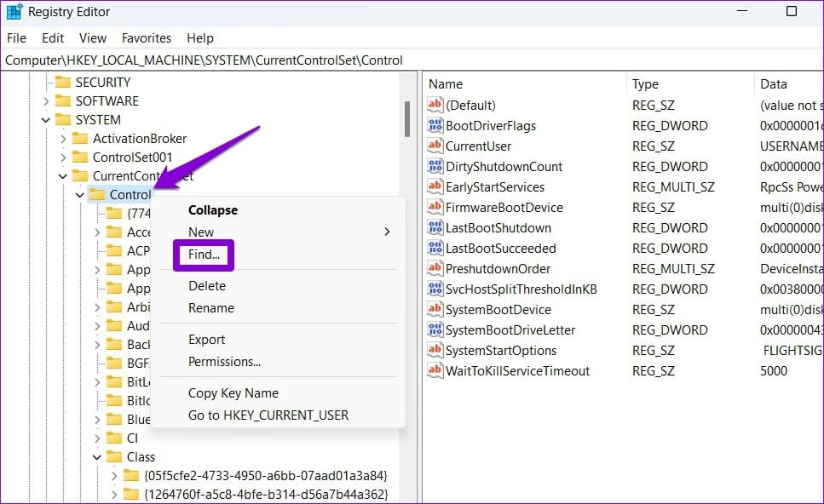Choose Find... from the context menu
The image size is (824, 504).
204,255
